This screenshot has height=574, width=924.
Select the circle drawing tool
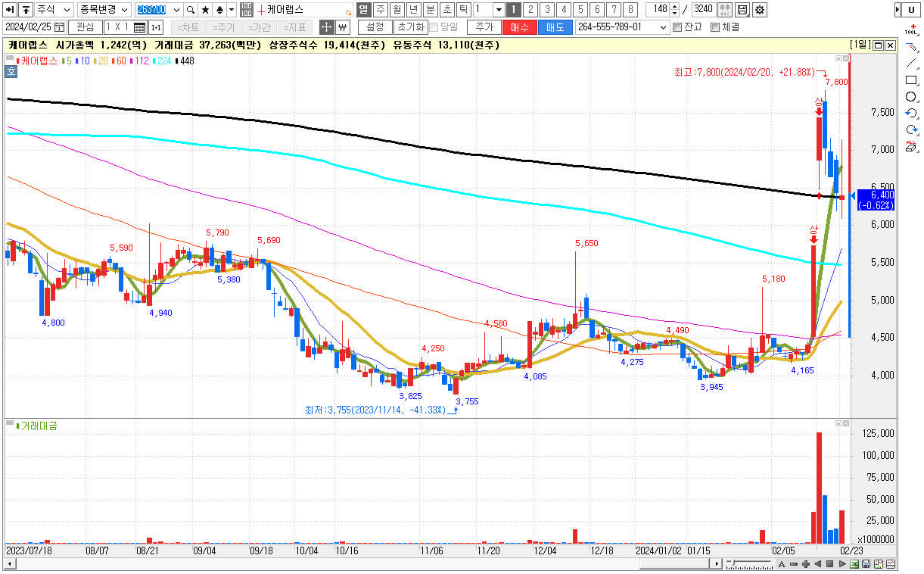(x=911, y=97)
